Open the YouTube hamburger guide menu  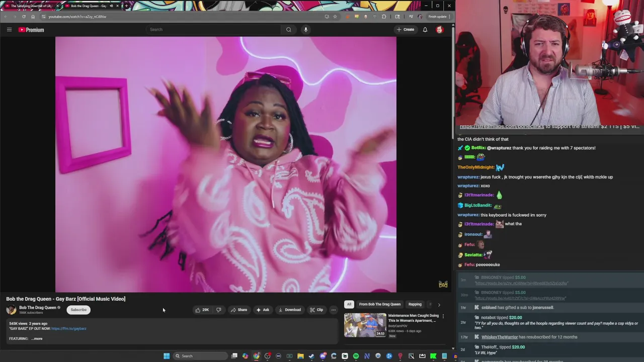[9, 30]
